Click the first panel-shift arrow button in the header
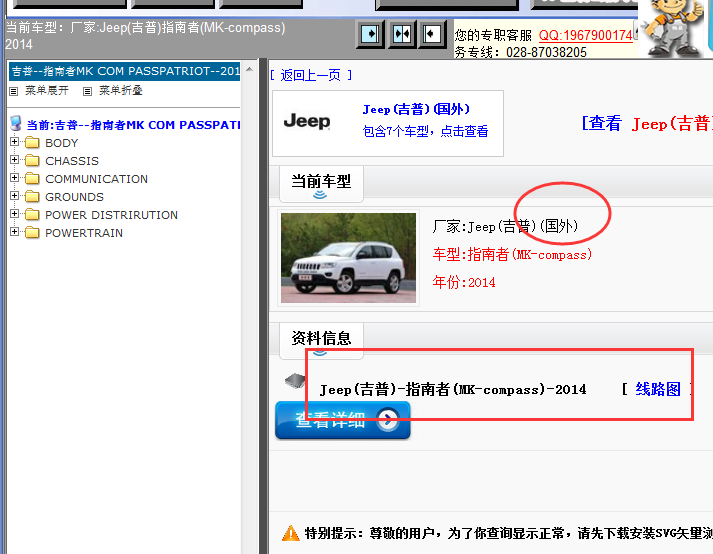This screenshot has width=713, height=554. click(371, 34)
